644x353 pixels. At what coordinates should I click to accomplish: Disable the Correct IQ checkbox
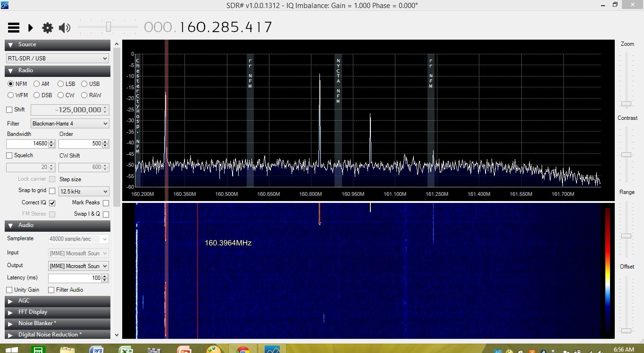[x=52, y=203]
